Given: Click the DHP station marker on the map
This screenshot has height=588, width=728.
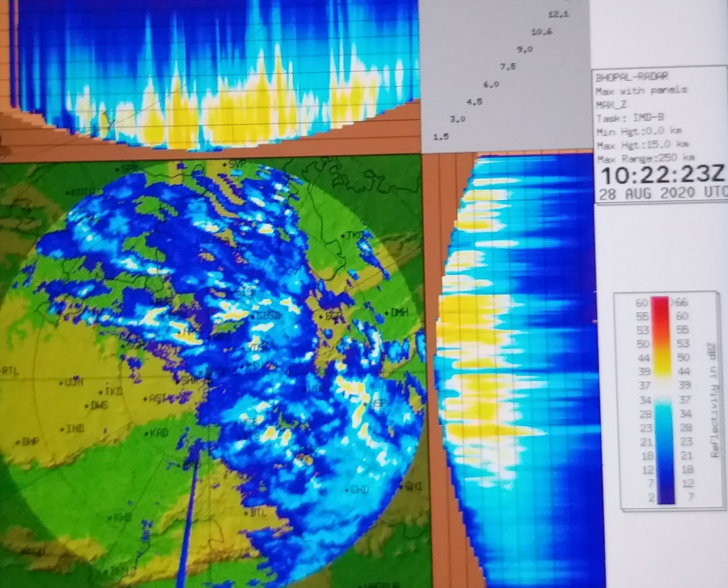Looking at the screenshot, I should 28,442.
